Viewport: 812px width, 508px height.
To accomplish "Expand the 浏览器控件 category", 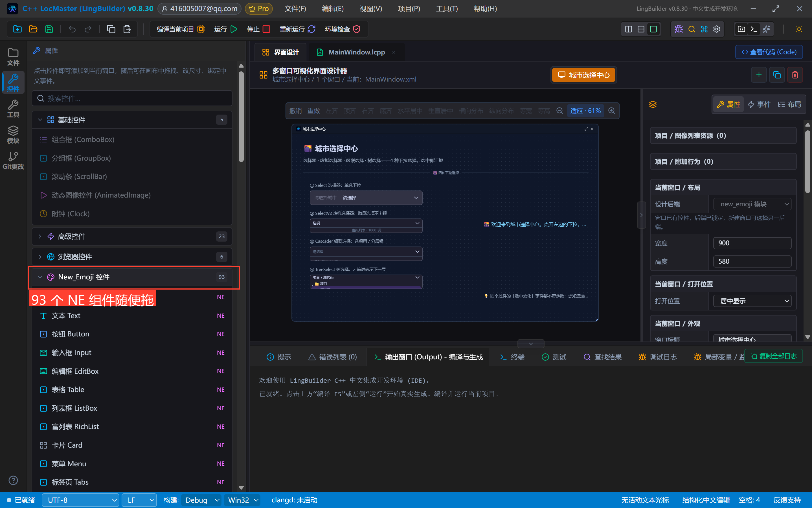I will (132, 257).
